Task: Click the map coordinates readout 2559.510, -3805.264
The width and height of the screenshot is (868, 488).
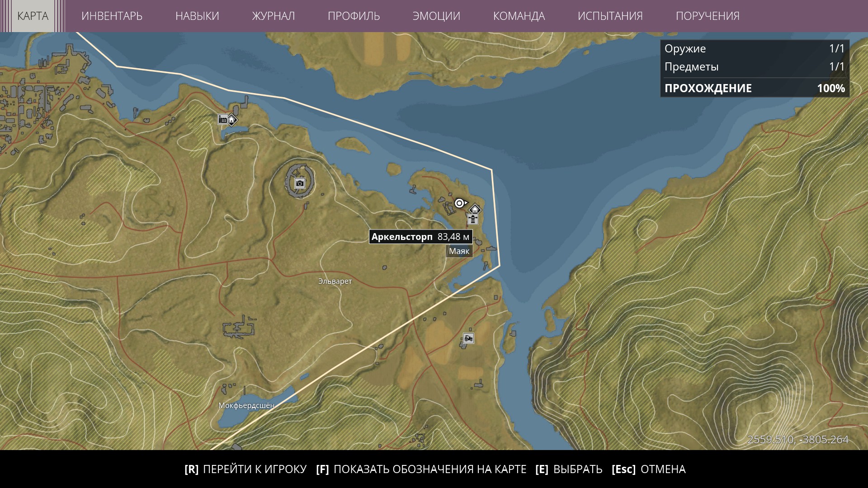Action: click(x=798, y=440)
